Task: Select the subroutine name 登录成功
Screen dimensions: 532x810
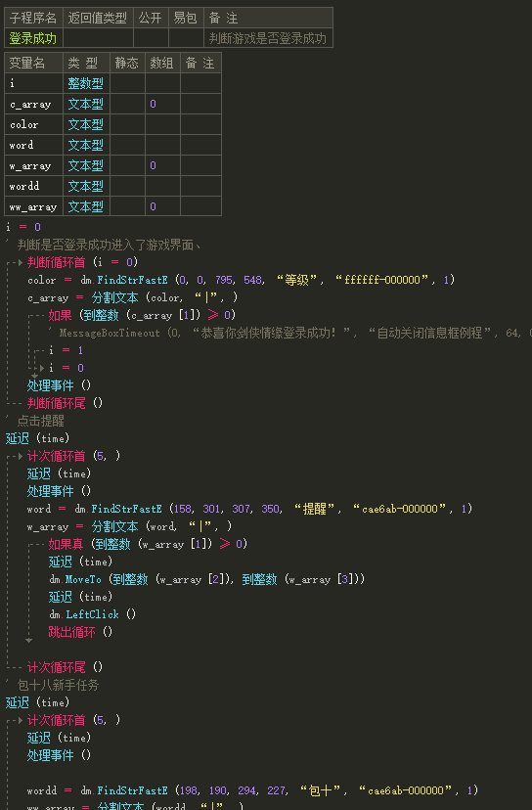Action: pos(32,38)
